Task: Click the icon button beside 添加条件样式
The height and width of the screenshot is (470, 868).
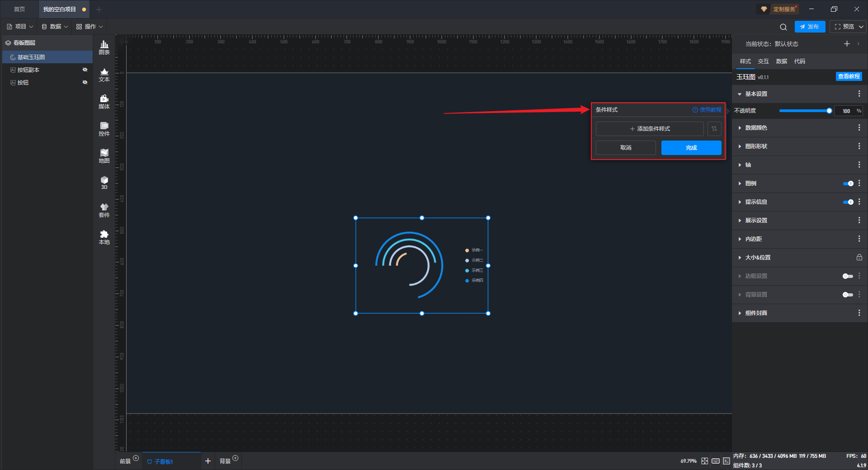Action: click(x=714, y=129)
